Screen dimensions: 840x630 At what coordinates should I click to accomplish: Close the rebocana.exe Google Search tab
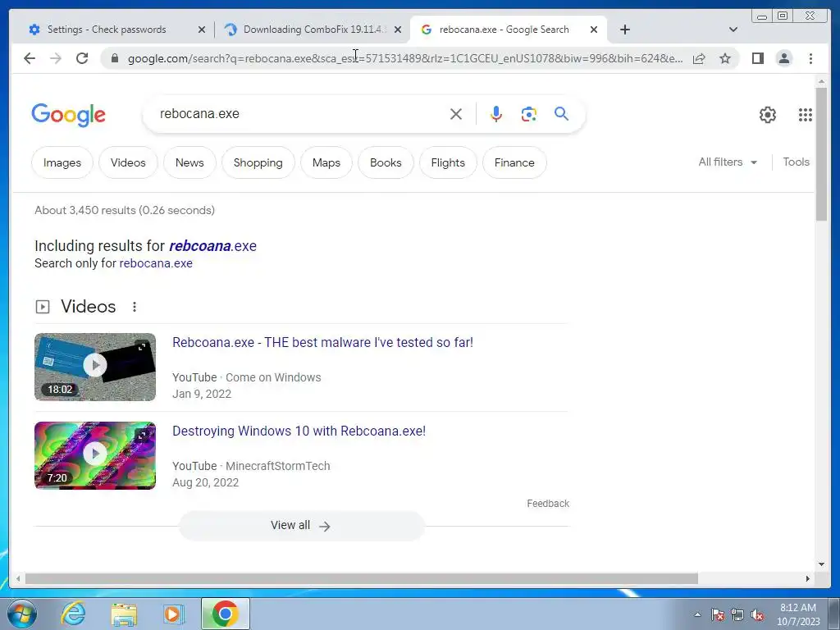coord(594,30)
